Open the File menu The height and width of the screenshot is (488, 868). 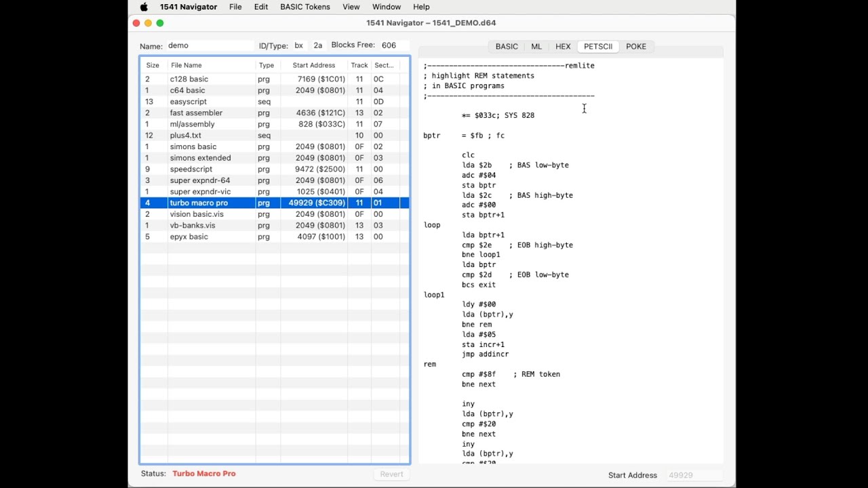(235, 7)
